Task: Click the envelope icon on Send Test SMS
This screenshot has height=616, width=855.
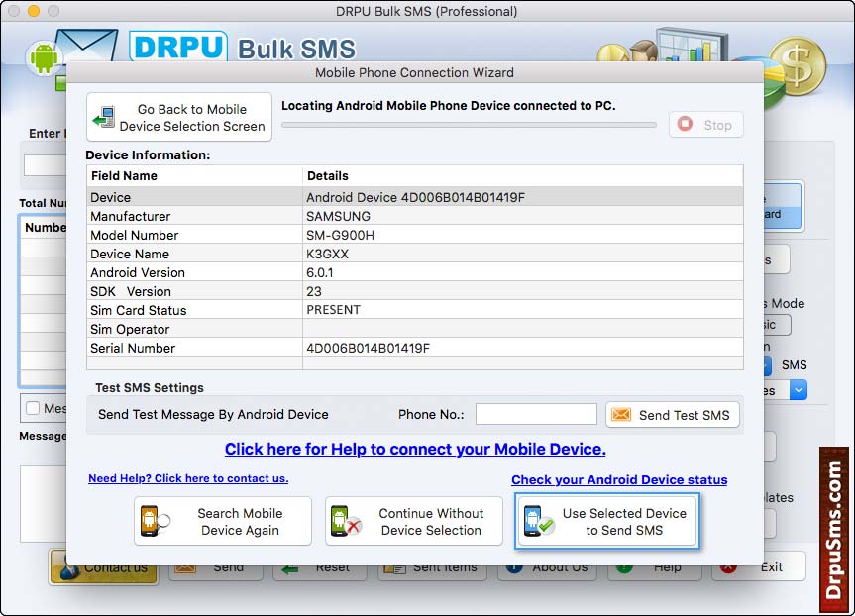Action: pos(621,414)
